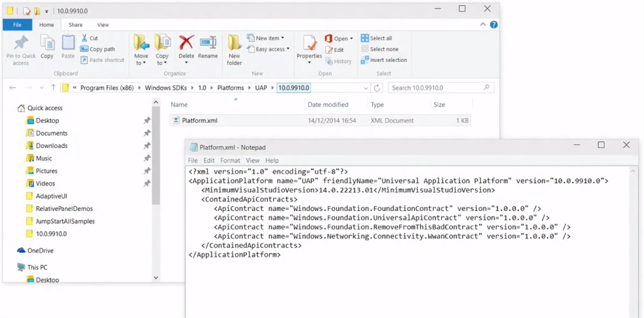Open Notepad View menu
Image resolution: width=644 pixels, height=318 pixels.
tap(253, 160)
